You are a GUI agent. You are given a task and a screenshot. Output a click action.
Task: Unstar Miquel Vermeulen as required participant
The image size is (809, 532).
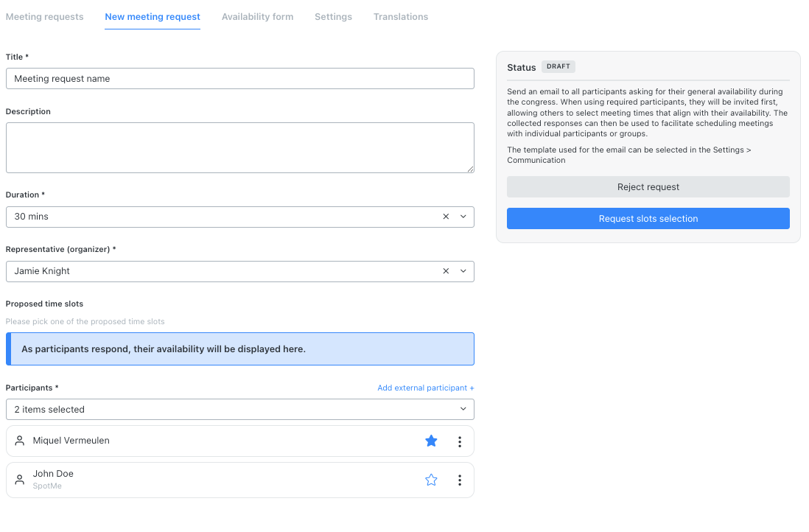[x=431, y=441]
